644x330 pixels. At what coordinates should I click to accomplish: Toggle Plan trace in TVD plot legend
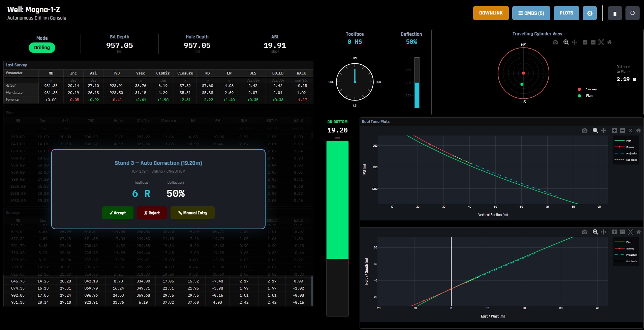pos(626,141)
